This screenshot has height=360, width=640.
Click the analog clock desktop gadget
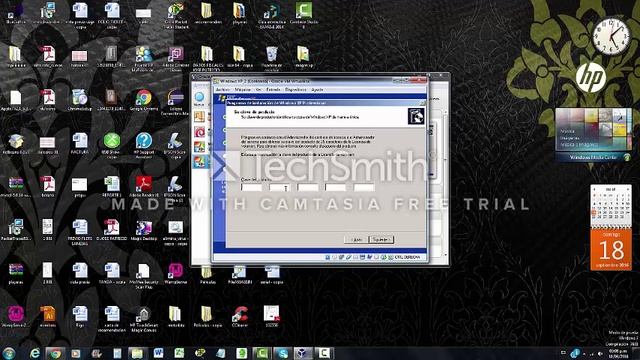click(x=611, y=36)
